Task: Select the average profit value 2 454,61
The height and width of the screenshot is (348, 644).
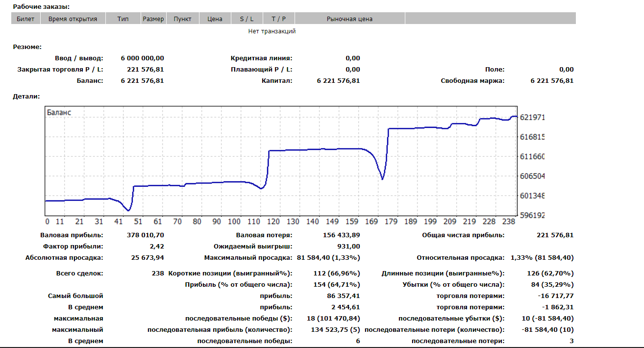Action: [x=346, y=307]
